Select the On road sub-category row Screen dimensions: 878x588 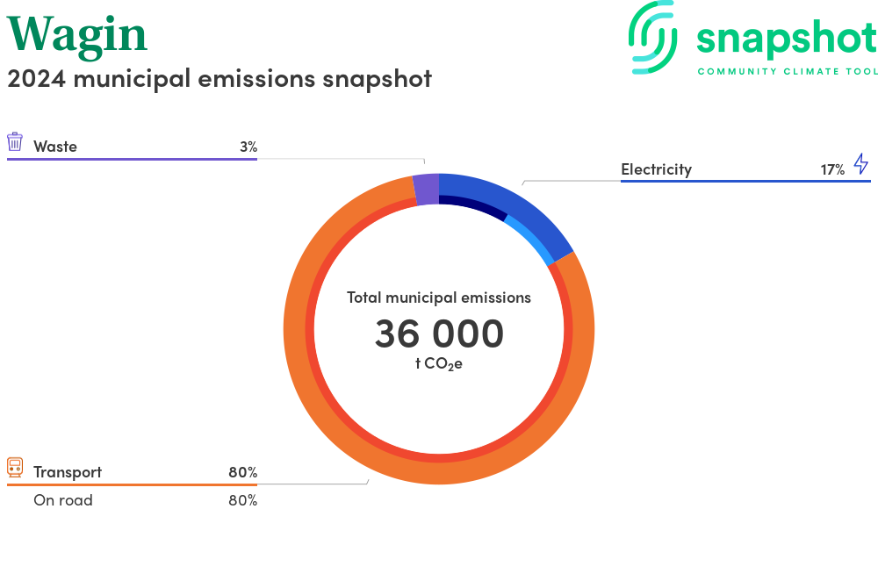pyautogui.click(x=132, y=500)
